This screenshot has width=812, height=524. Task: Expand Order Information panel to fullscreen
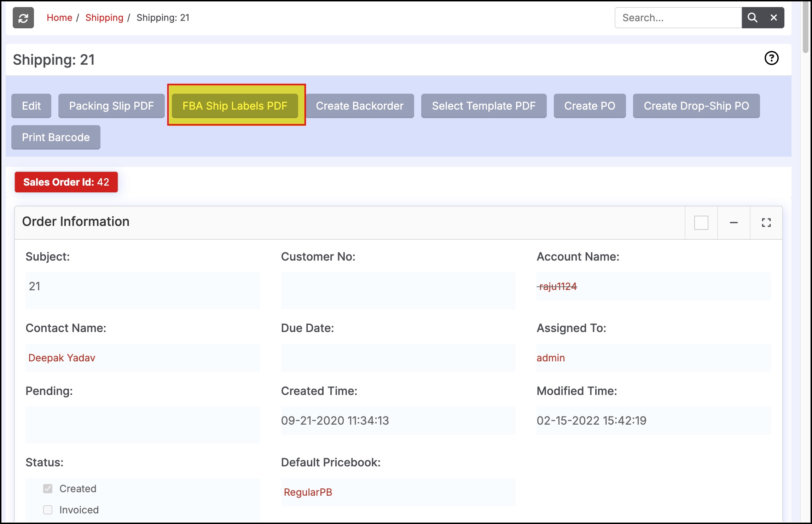click(766, 223)
